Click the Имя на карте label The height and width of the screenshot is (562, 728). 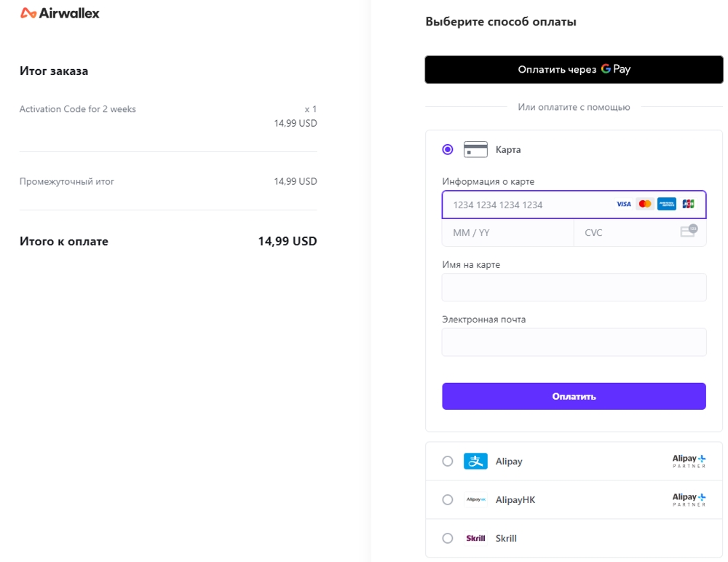pos(471,265)
